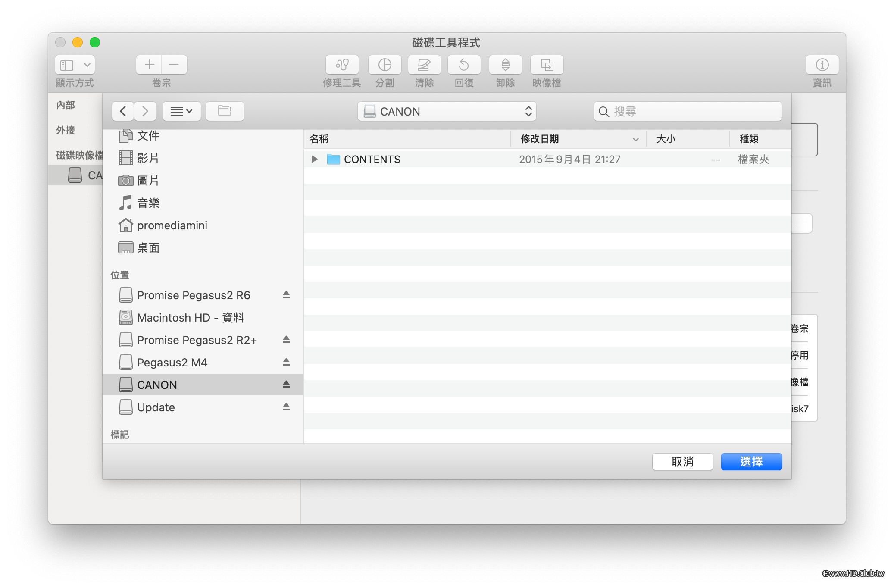Screen dimensions: 894x588
Task: Create a new folder with the folder icon
Action: click(x=225, y=111)
